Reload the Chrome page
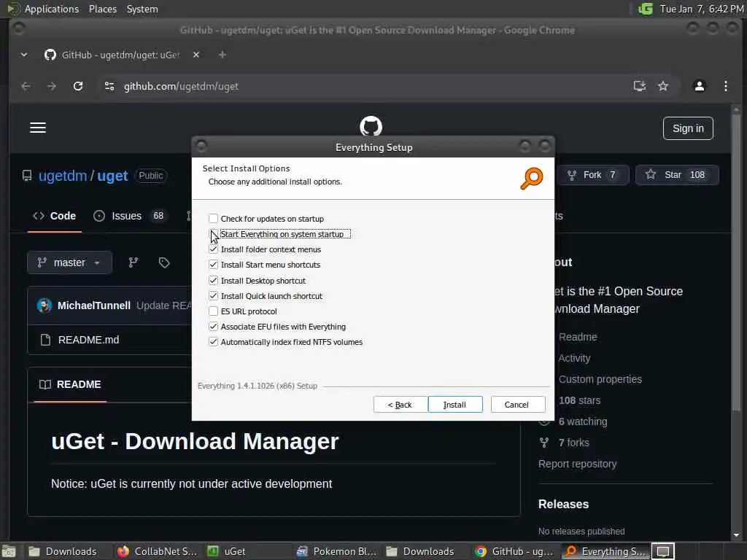Screen dimensions: 747x560 tap(77, 86)
